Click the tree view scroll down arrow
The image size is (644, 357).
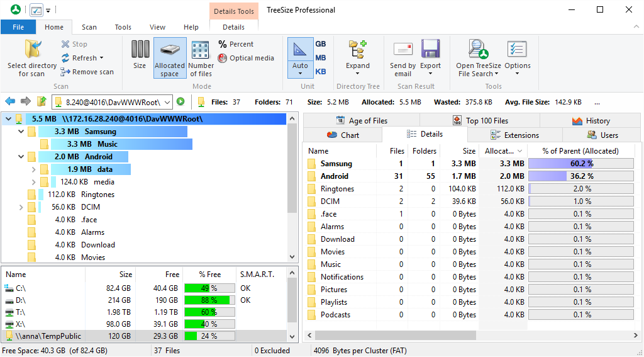292,257
